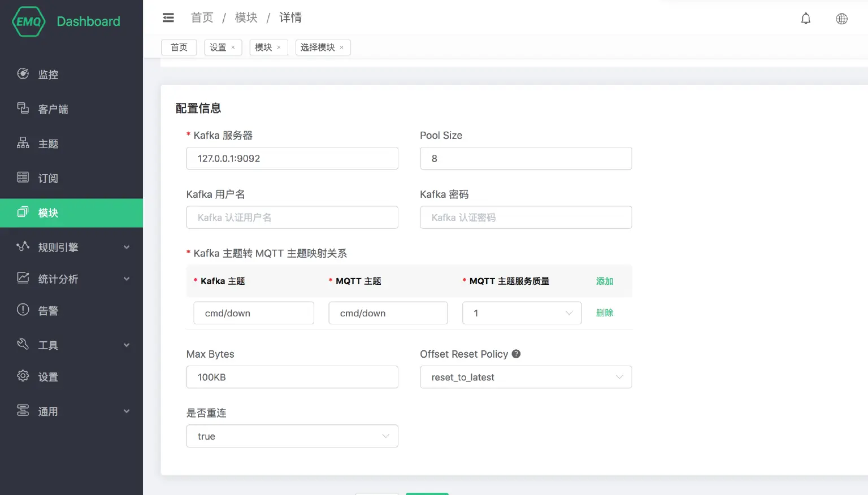
Task: Expand the 规则引擎 rule engine menu
Action: pos(59,247)
